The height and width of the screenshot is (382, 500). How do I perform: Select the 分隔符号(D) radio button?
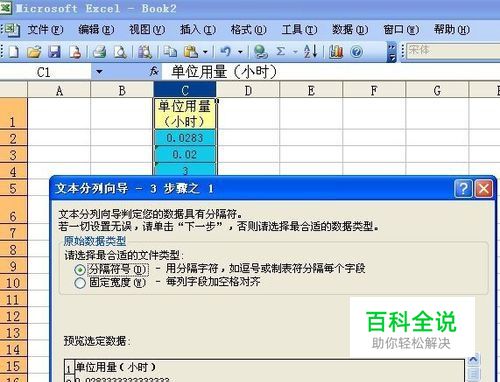tap(80, 270)
